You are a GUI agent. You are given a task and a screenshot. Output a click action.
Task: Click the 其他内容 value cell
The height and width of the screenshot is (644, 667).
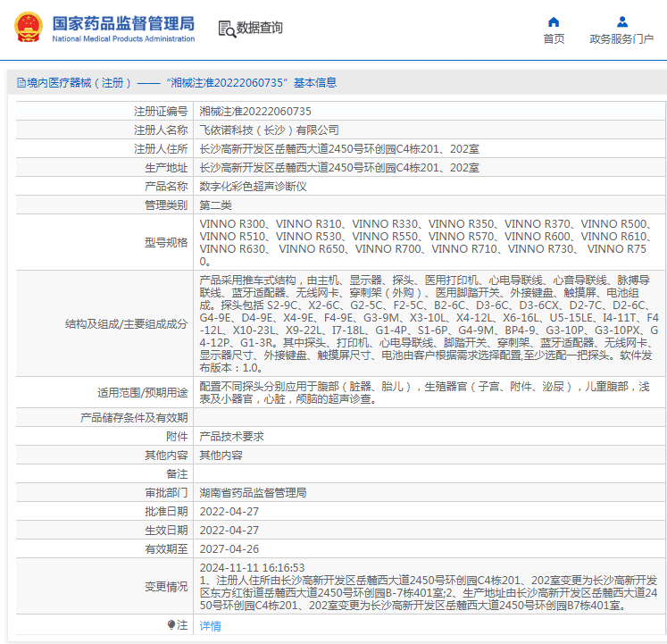[429, 455]
